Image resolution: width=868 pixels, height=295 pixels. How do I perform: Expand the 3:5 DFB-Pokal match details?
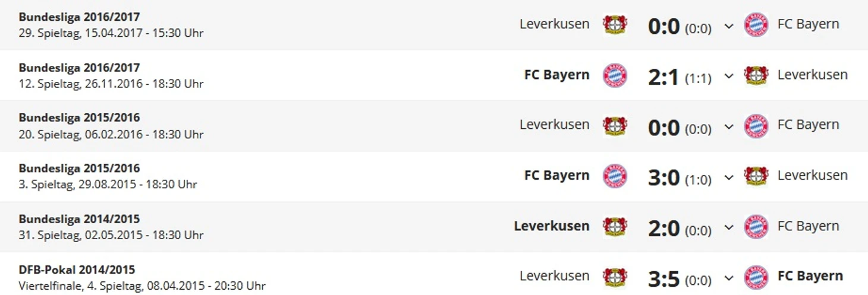[x=729, y=278]
